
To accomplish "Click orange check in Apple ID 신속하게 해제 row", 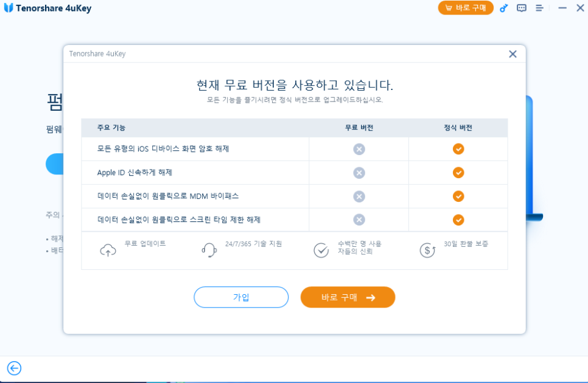I will pyautogui.click(x=458, y=173).
